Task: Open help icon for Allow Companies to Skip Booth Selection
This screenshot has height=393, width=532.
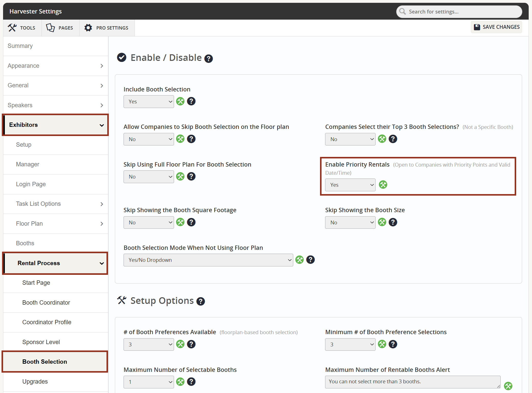Action: point(191,139)
